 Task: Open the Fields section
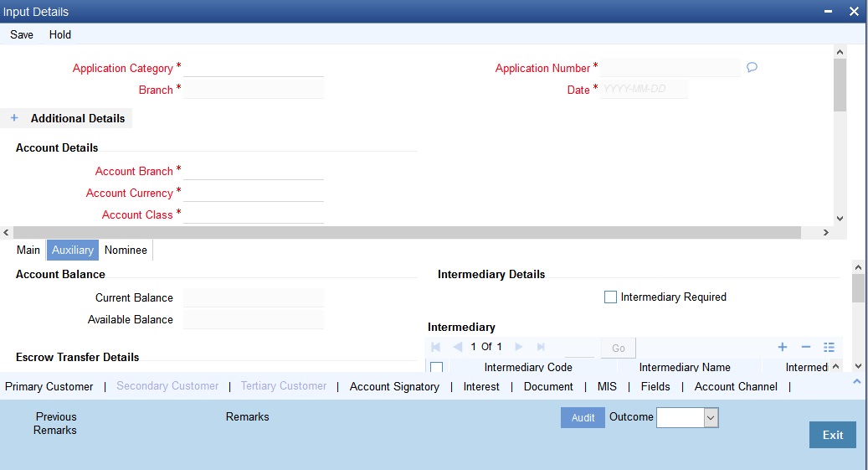coord(655,386)
